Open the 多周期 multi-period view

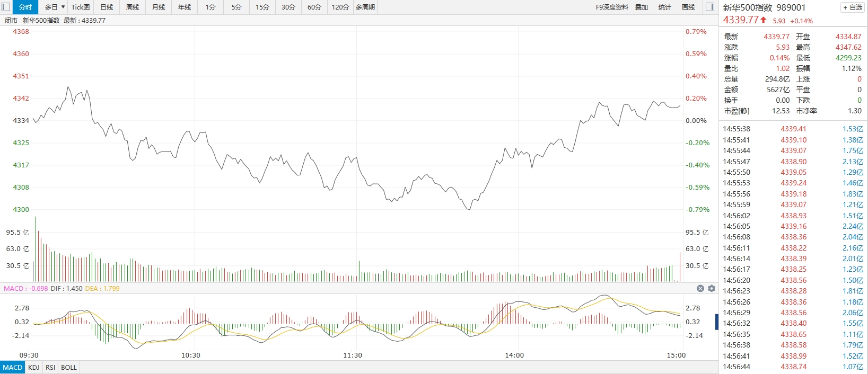point(365,7)
